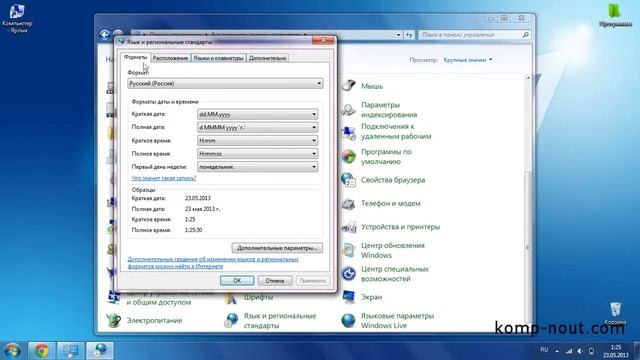Click the search magnifier in Control Panel
640x360 pixels.
[x=526, y=35]
